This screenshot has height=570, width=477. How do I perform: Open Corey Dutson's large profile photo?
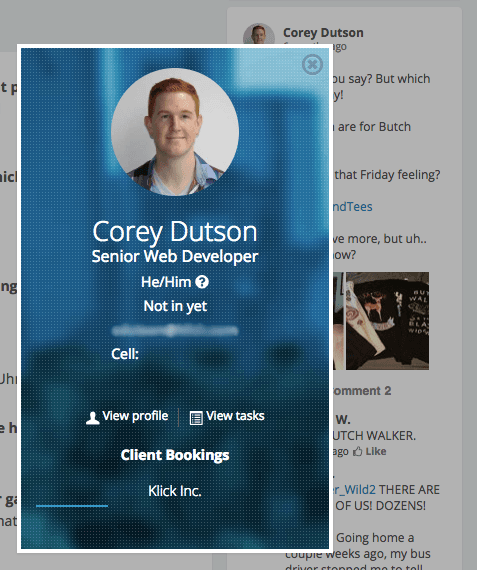click(x=175, y=132)
